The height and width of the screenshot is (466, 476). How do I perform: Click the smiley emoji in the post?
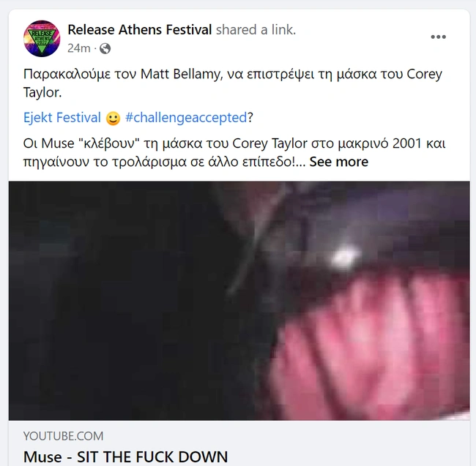113,118
